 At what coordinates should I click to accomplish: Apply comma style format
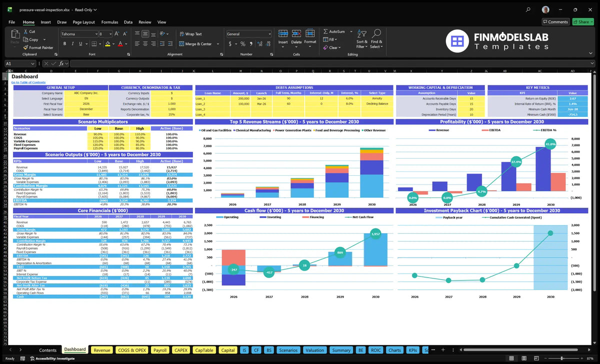pos(250,44)
